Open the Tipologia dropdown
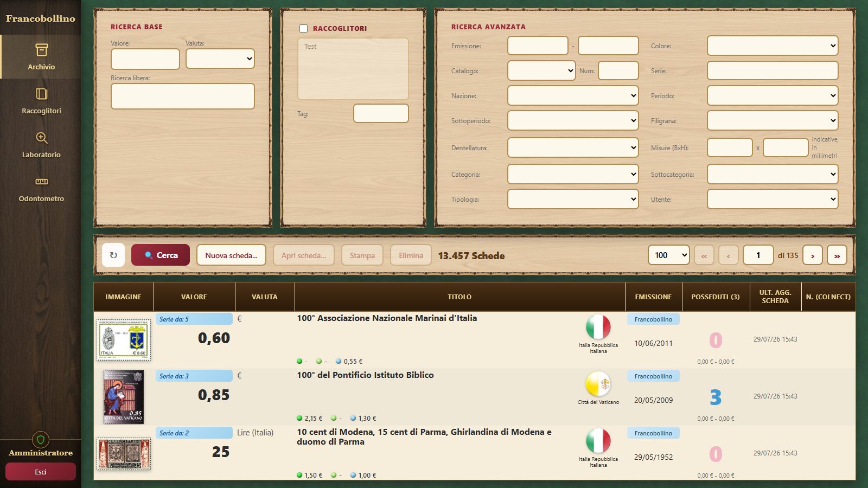The height and width of the screenshot is (488, 868). tap(573, 199)
